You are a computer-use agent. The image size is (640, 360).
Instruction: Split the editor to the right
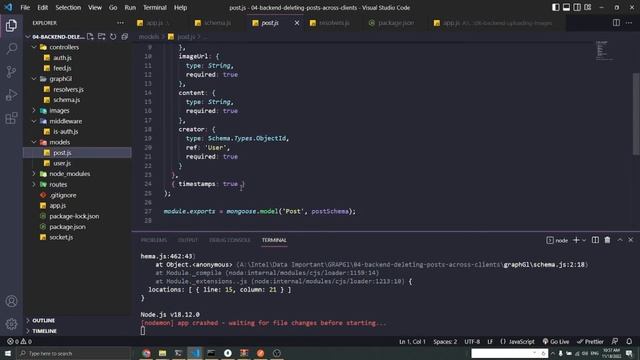pyautogui.click(x=616, y=23)
